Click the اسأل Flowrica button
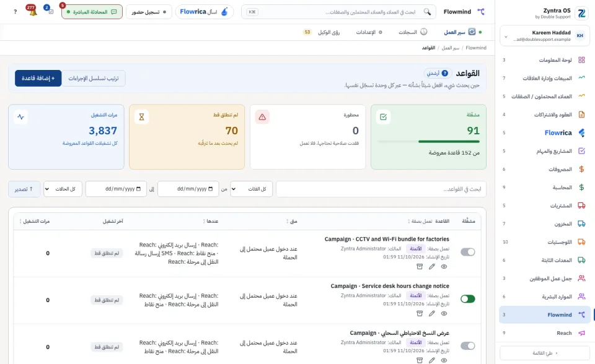This screenshot has width=595, height=364. [x=204, y=12]
